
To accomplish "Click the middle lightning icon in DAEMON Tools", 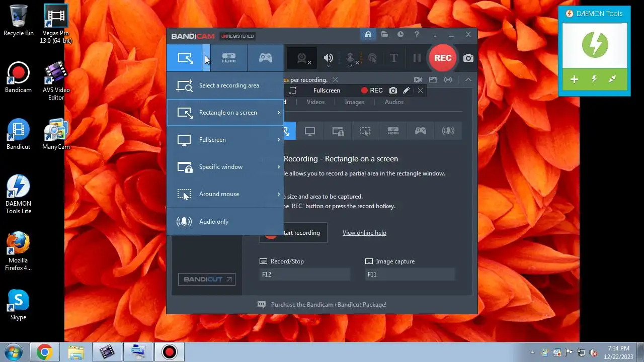I will click(x=594, y=79).
